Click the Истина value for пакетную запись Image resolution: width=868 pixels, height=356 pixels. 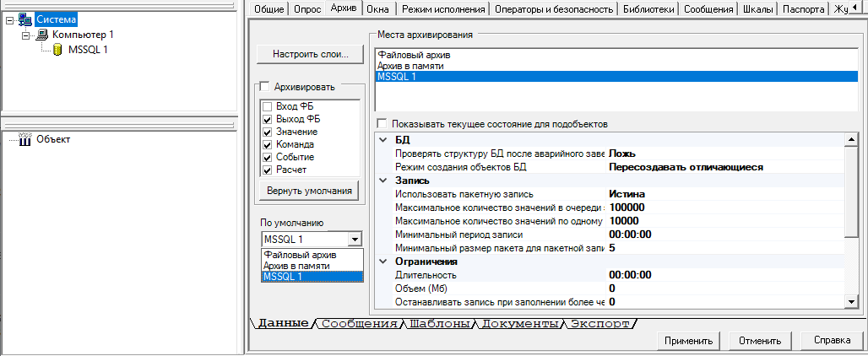tap(725, 194)
